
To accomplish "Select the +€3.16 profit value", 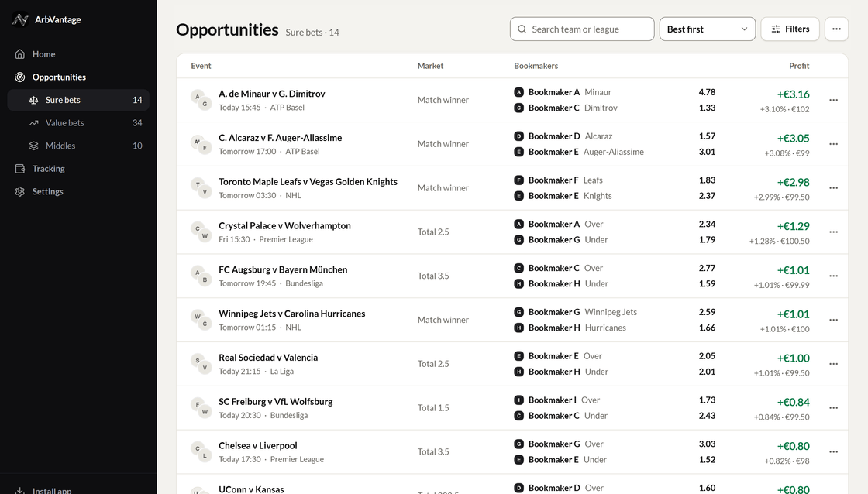I will pyautogui.click(x=794, y=94).
